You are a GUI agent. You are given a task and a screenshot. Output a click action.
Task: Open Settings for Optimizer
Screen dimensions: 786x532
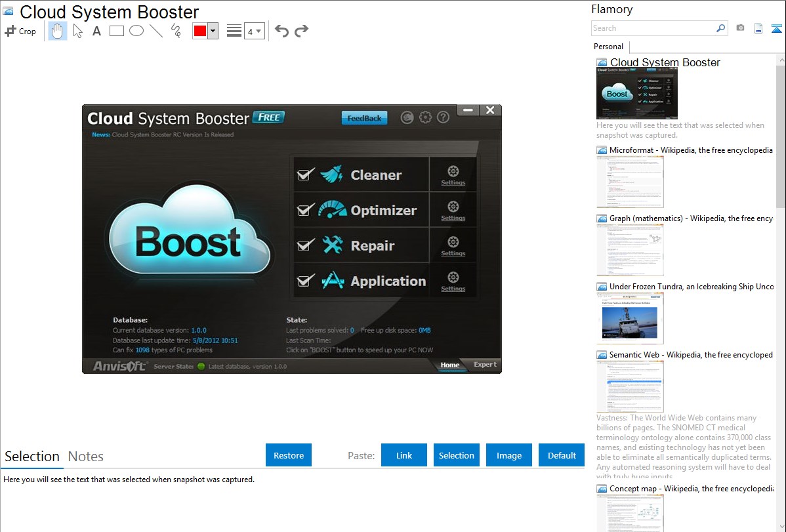[453, 211]
